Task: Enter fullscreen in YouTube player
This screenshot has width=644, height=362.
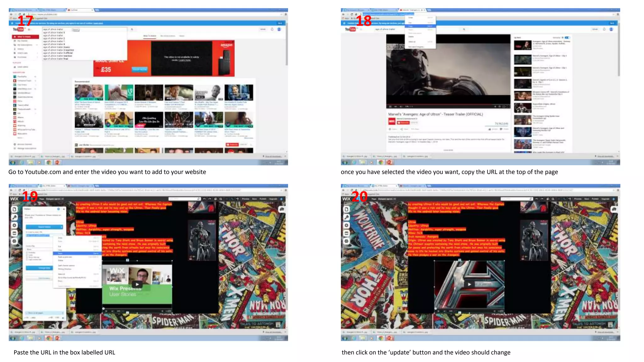Action: click(x=508, y=107)
